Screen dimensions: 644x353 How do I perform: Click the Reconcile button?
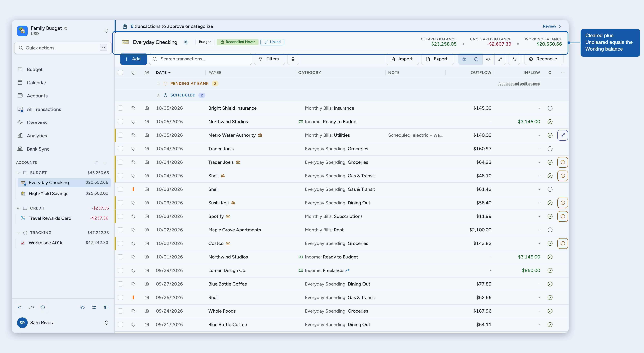[544, 59]
